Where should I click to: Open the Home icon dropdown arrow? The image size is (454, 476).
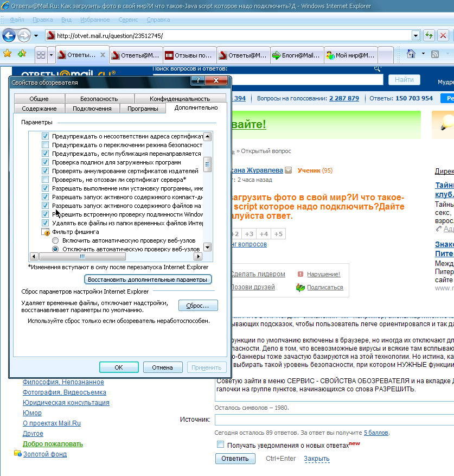423,54
